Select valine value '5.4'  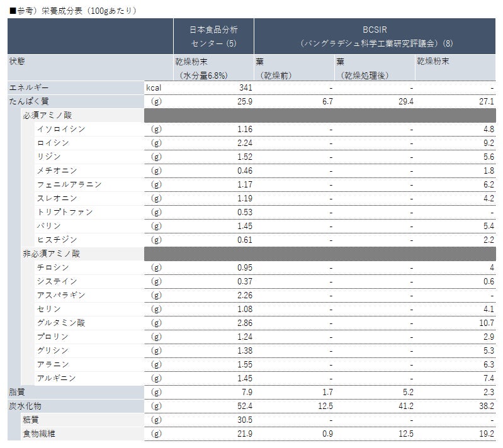coord(489,226)
